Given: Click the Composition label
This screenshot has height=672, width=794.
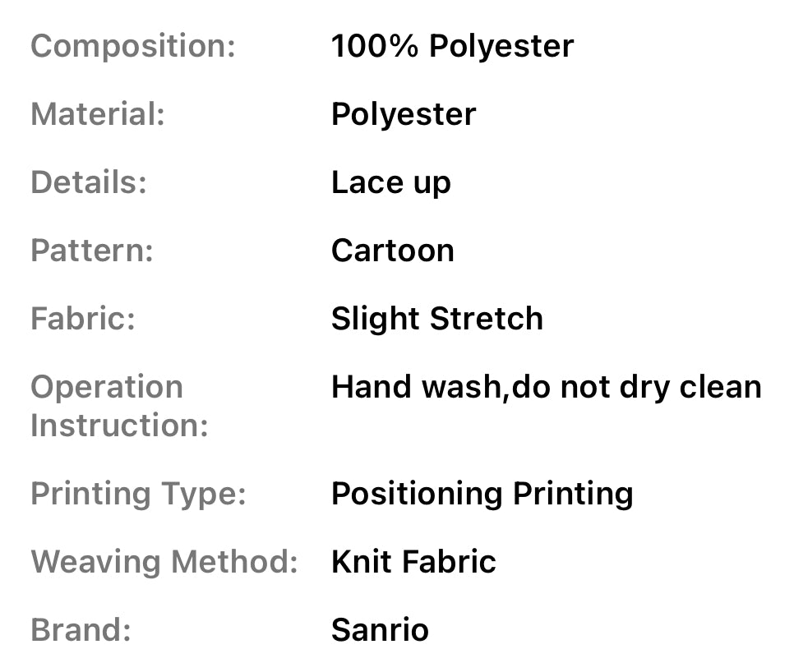Looking at the screenshot, I should (x=132, y=46).
